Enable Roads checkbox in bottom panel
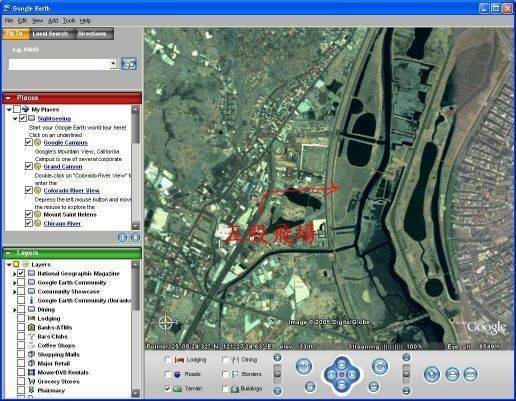The height and width of the screenshot is (401, 516). (x=168, y=374)
